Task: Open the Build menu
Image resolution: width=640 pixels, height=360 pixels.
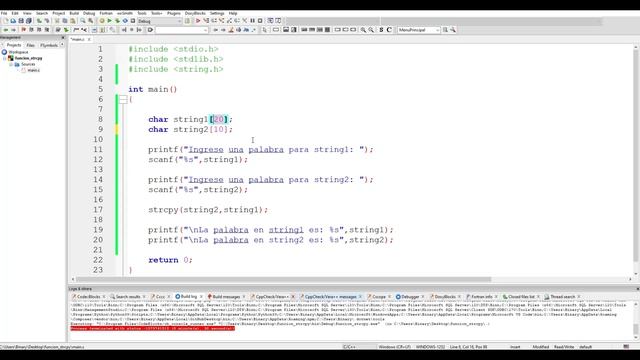Action: [74, 13]
